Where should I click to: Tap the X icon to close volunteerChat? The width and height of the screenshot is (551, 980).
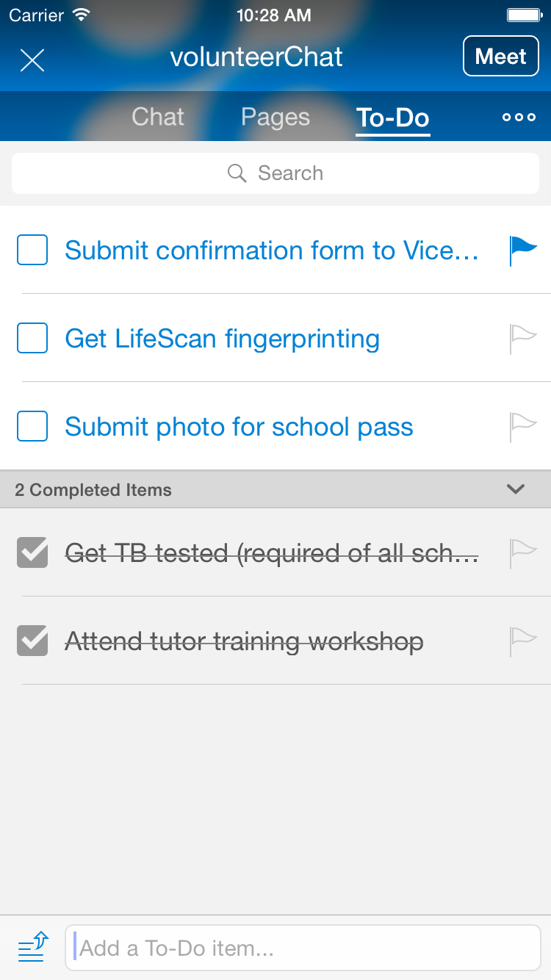[x=32, y=60]
